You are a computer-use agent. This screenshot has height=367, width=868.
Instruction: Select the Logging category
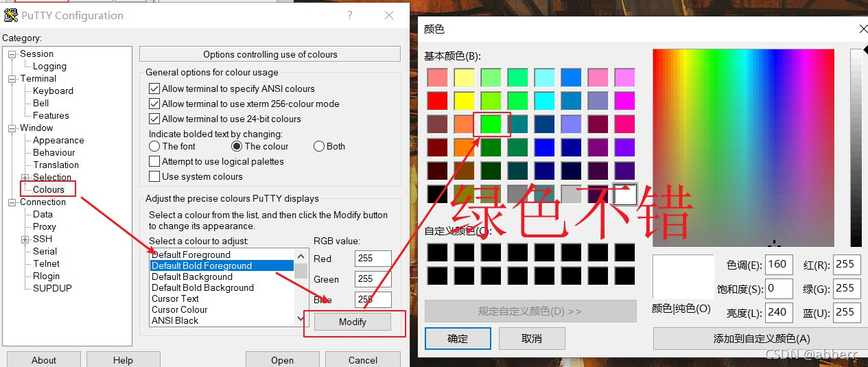pyautogui.click(x=49, y=67)
